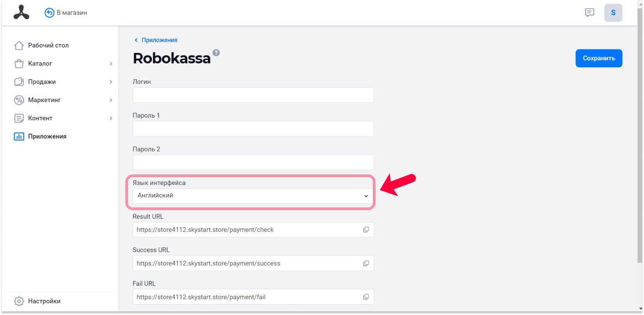Click the Result URL text field
Viewport: 644px width, 315px height.
click(253, 230)
